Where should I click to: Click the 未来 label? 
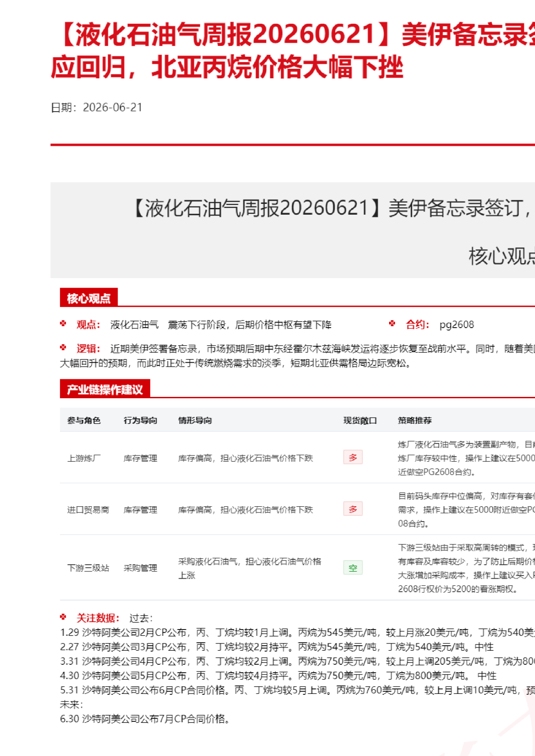71,705
